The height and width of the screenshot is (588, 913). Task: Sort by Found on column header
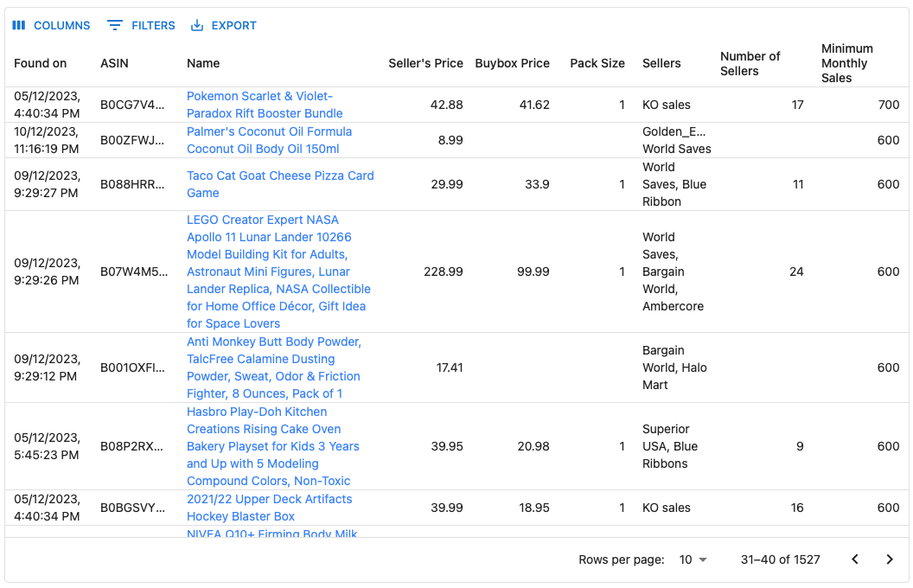coord(41,63)
